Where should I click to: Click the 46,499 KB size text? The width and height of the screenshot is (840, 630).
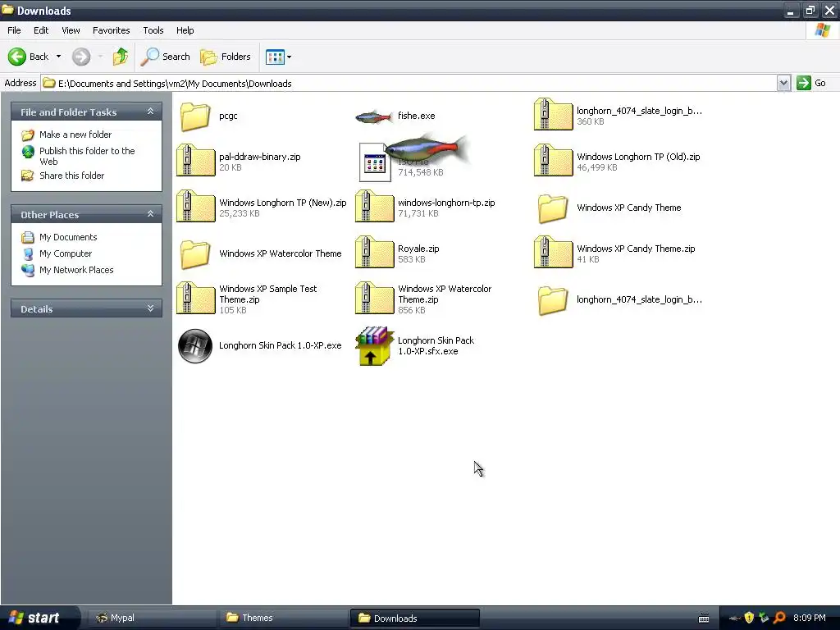[x=597, y=167]
